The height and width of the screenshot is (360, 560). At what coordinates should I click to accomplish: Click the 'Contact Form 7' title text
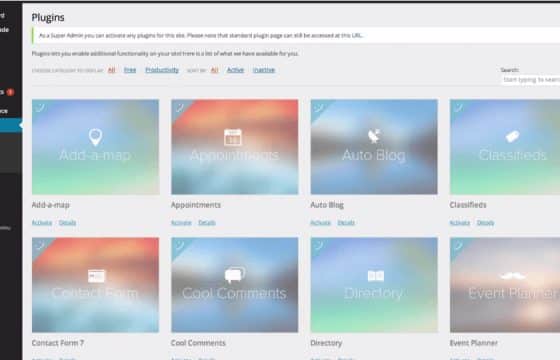click(x=58, y=343)
